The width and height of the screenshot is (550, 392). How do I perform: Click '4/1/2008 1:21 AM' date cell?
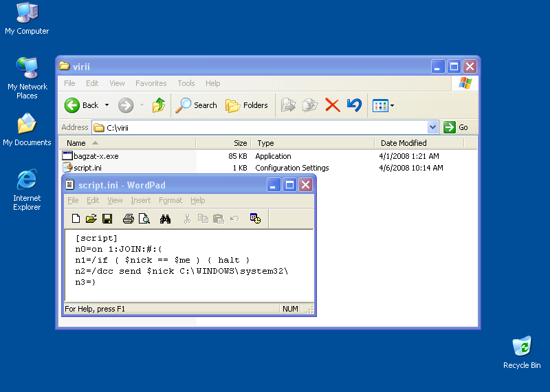[409, 156]
